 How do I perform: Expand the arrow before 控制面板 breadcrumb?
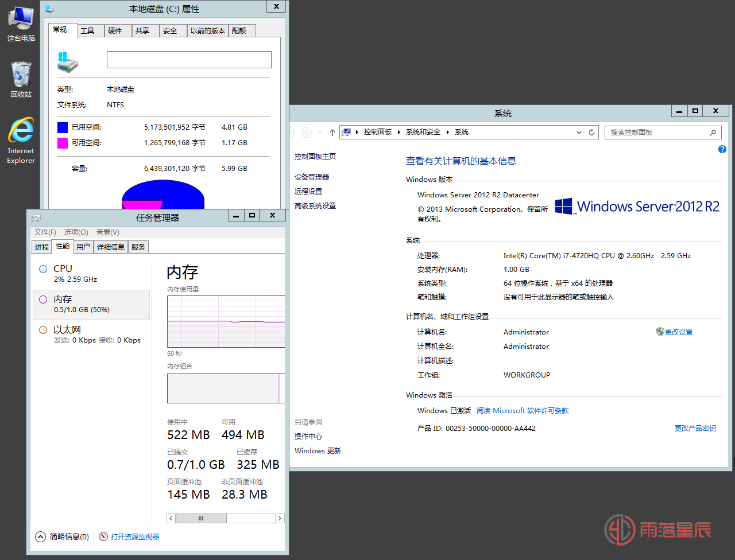click(357, 133)
